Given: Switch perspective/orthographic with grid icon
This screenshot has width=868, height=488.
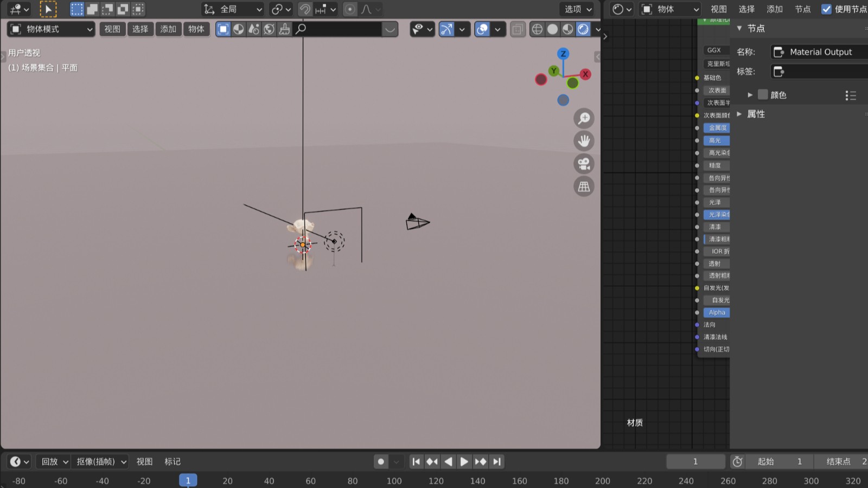Looking at the screenshot, I should pos(584,187).
